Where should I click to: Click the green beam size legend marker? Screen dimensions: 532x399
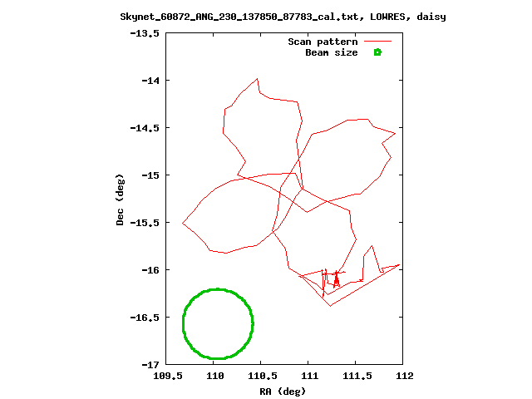click(x=377, y=52)
